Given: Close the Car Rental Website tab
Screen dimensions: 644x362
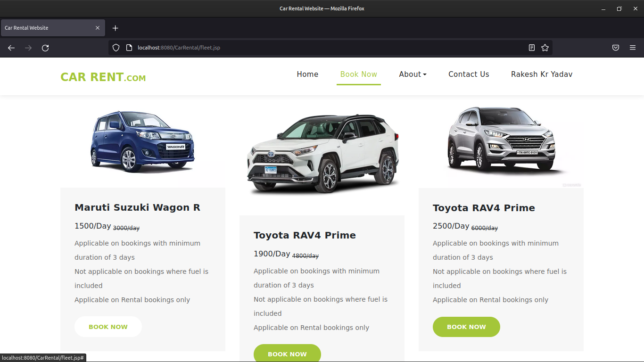Looking at the screenshot, I should pos(98,28).
